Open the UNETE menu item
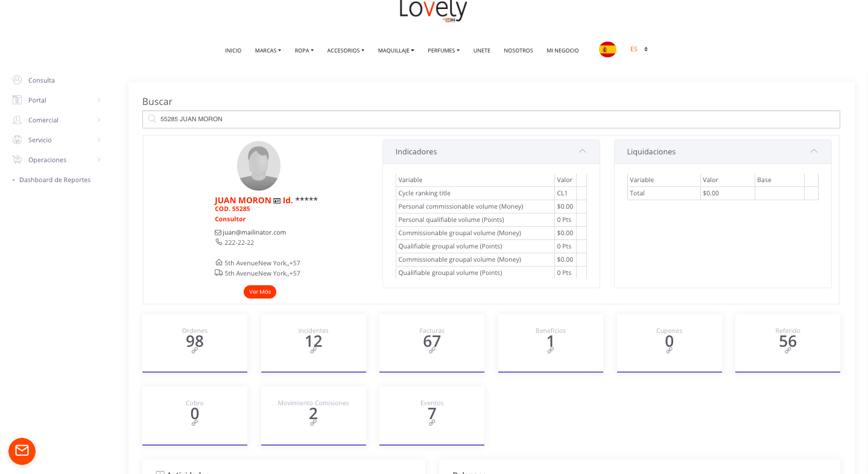This screenshot has width=868, height=474. click(482, 51)
